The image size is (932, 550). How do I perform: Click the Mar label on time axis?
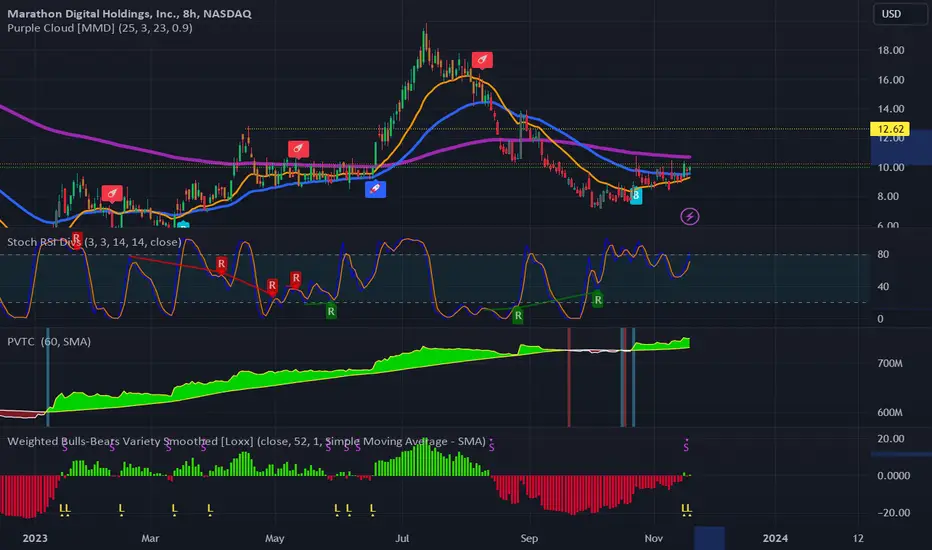coord(150,538)
